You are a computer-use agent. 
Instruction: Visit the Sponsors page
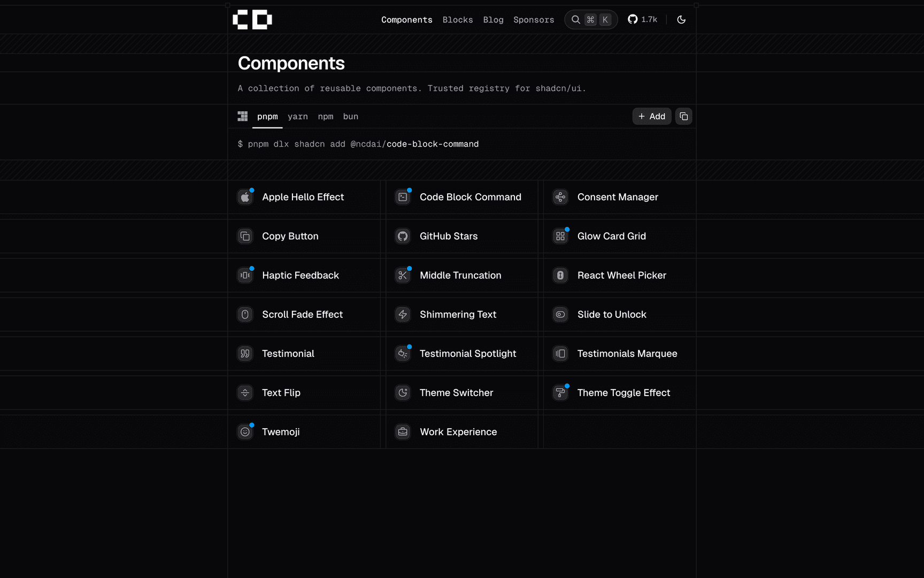point(534,20)
